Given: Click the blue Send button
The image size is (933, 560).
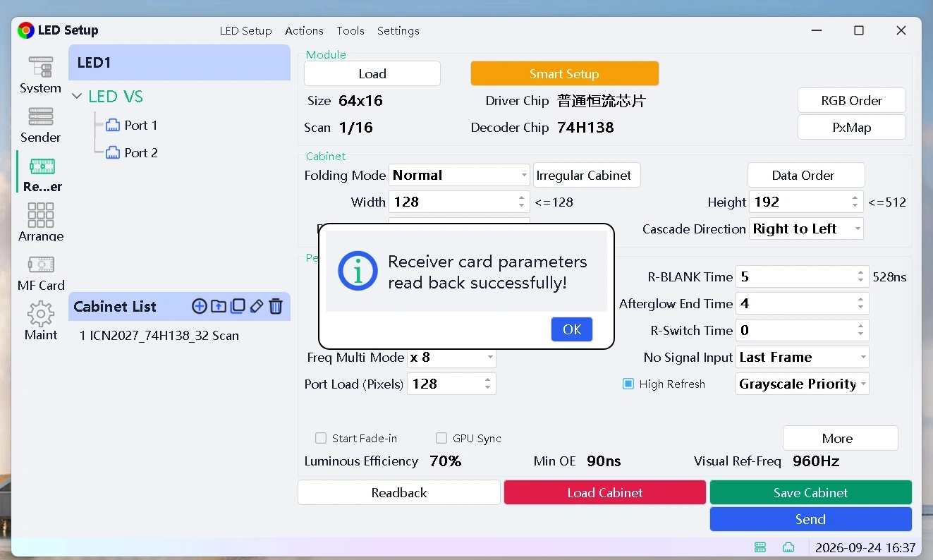Looking at the screenshot, I should click(811, 520).
